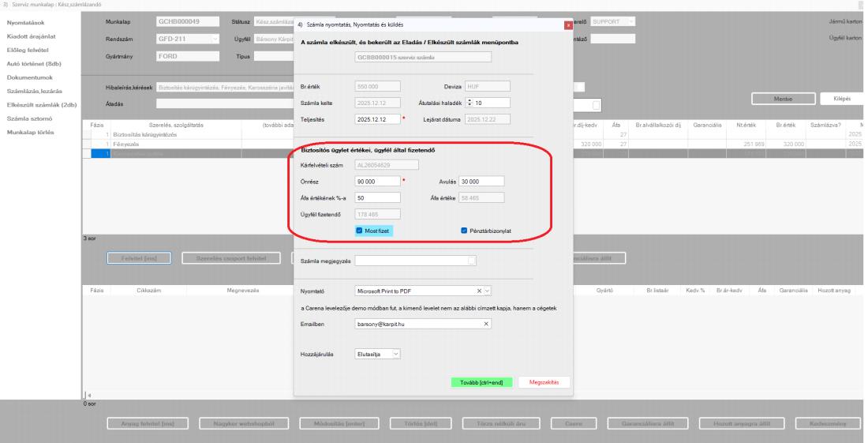Viewport: 868px width, 443px height.
Task: Expand the Nyomtató printer dropdown
Action: (x=487, y=291)
